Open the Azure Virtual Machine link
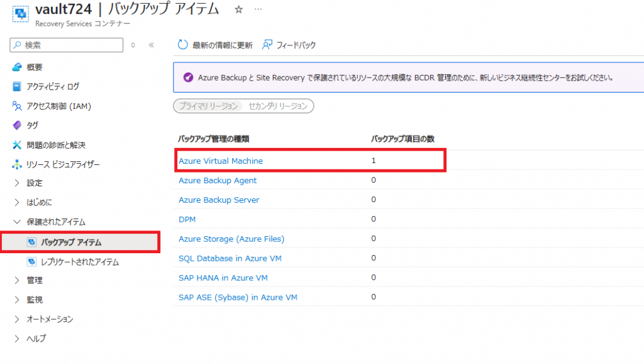This screenshot has height=364, width=644. (x=221, y=161)
